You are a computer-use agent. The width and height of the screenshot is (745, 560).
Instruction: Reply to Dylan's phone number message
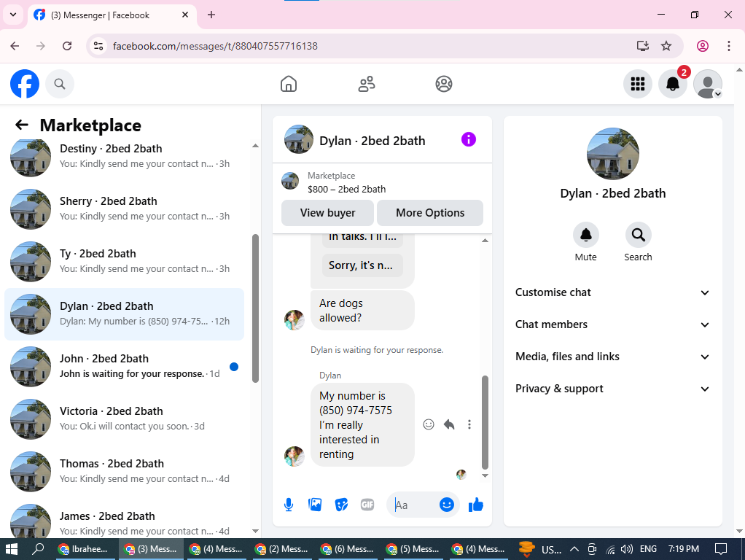(x=449, y=424)
